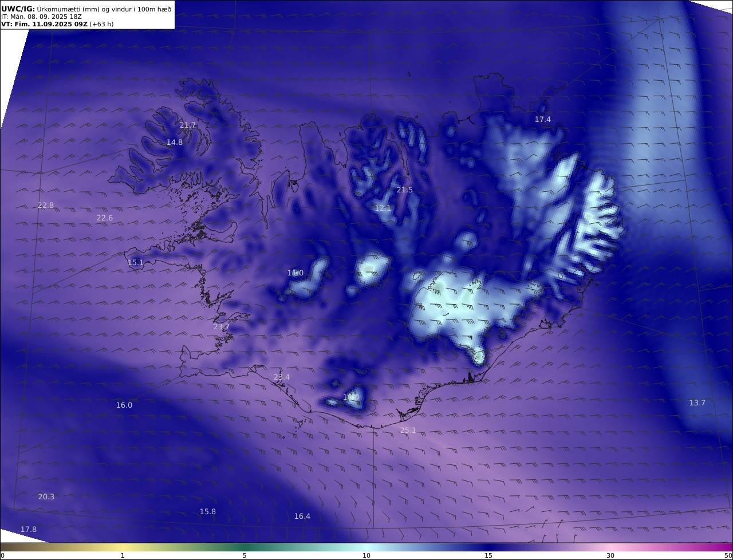Click the 22.6 value label
Image resolution: width=733 pixels, height=560 pixels.
click(x=105, y=218)
